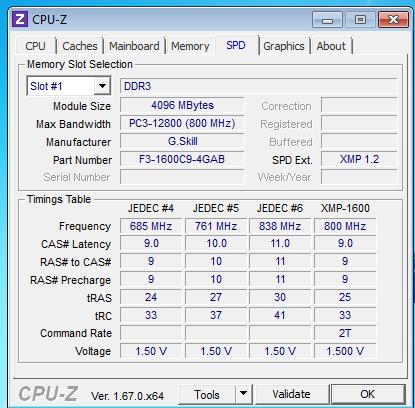Click the 800 MHz XMP frequency cell
The height and width of the screenshot is (408, 415).
(x=345, y=226)
